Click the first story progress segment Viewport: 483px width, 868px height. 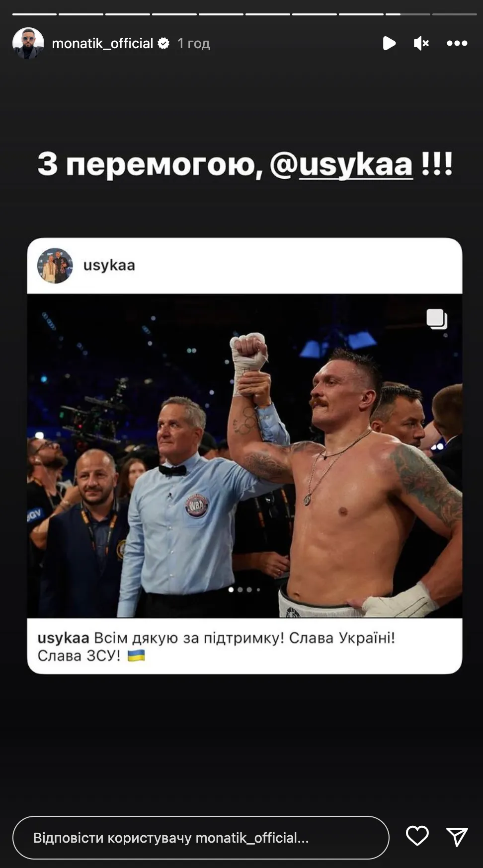pos(34,14)
